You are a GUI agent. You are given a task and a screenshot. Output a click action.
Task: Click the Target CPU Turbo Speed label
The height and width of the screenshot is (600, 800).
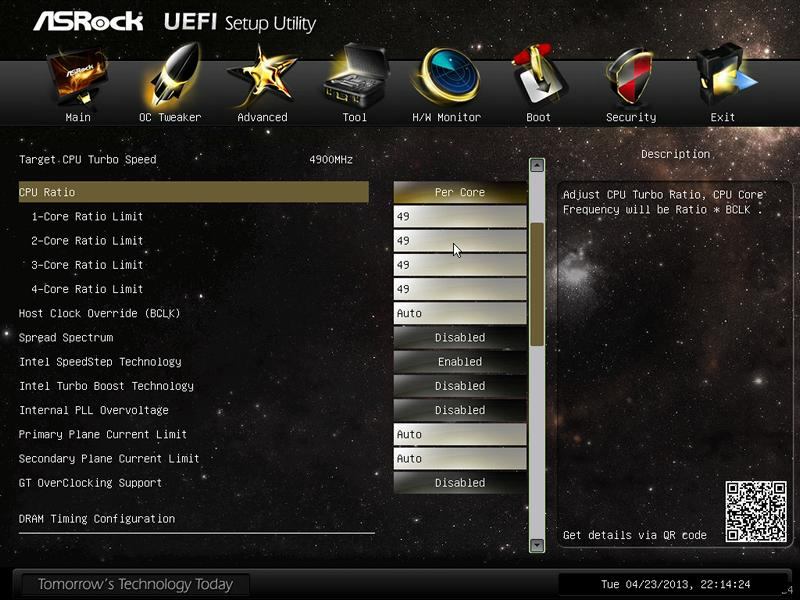click(87, 160)
